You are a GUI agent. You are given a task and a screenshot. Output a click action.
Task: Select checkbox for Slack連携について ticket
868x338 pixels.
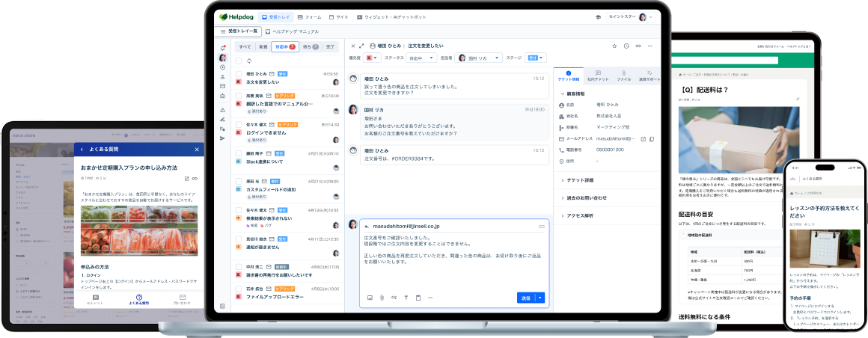tap(239, 153)
